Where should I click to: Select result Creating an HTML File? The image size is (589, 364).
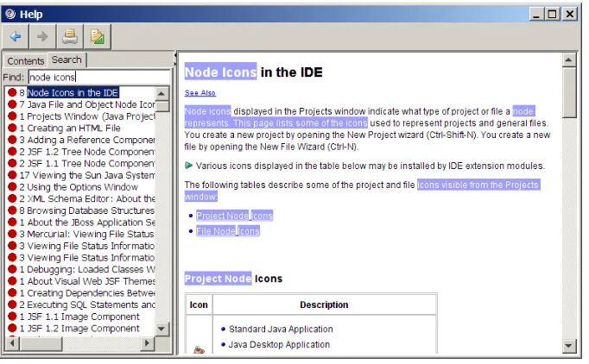(73, 128)
